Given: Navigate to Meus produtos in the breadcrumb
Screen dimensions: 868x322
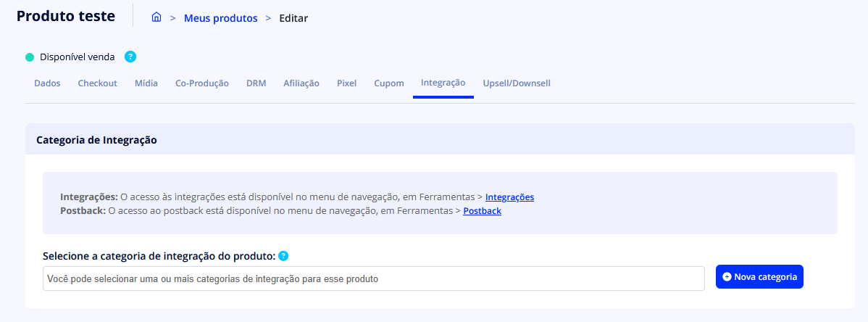Looking at the screenshot, I should click(x=220, y=18).
